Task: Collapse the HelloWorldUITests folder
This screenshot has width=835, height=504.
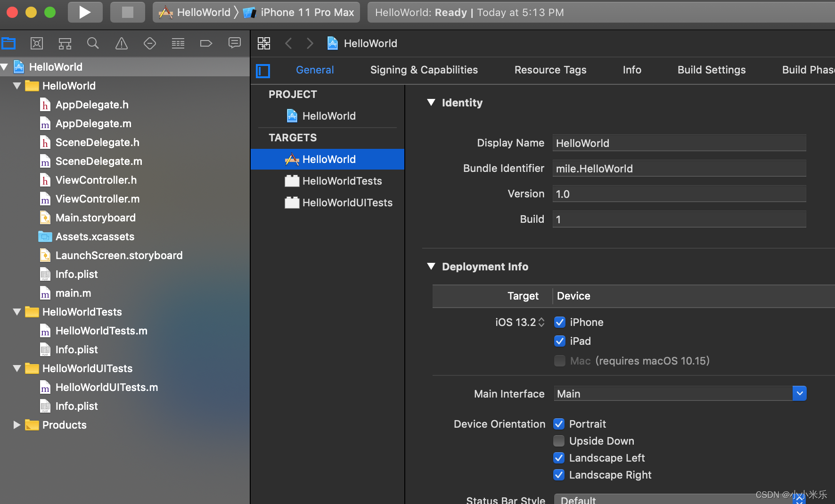Action: pyautogui.click(x=17, y=368)
